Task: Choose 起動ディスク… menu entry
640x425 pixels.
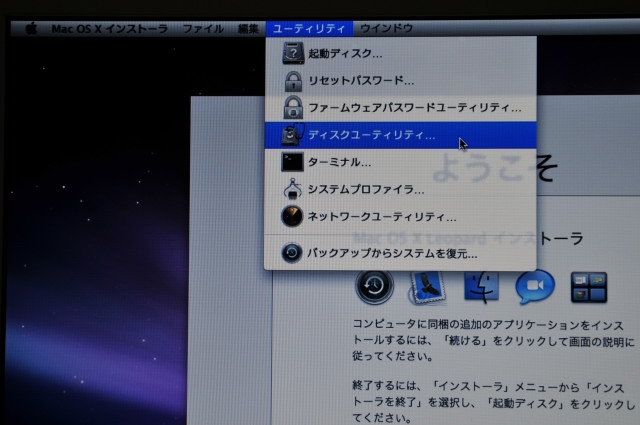Action: 400,53
